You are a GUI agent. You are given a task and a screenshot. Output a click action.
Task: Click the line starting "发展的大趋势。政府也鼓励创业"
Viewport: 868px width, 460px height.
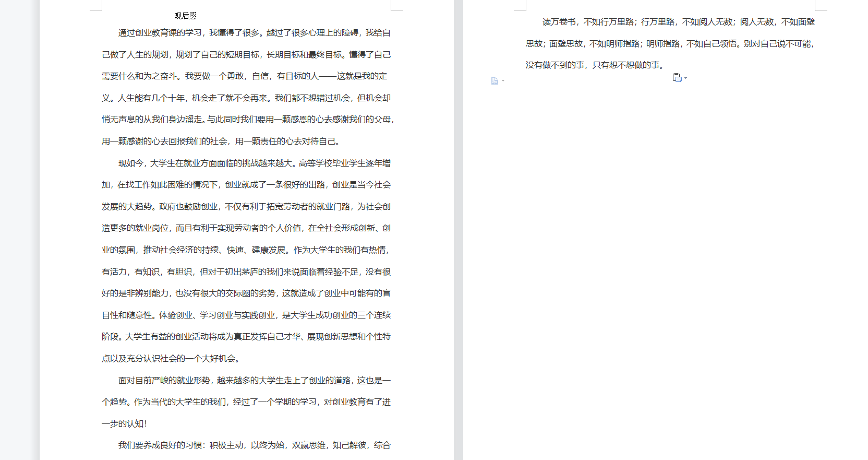click(246, 207)
